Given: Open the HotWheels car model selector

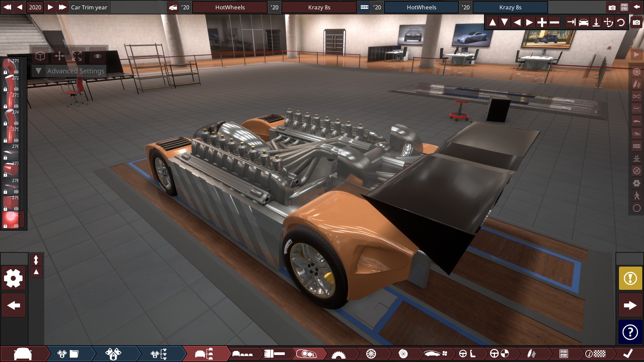Looking at the screenshot, I should 230,7.
